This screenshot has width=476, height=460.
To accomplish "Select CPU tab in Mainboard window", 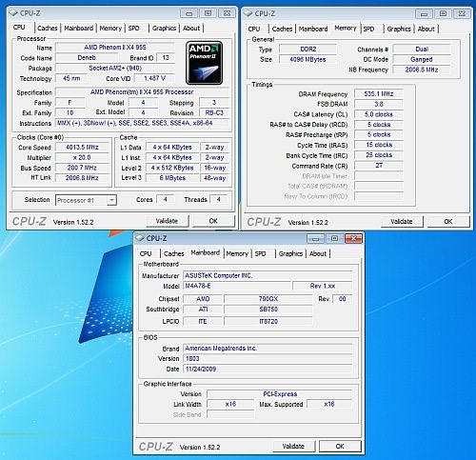I will pos(146,253).
